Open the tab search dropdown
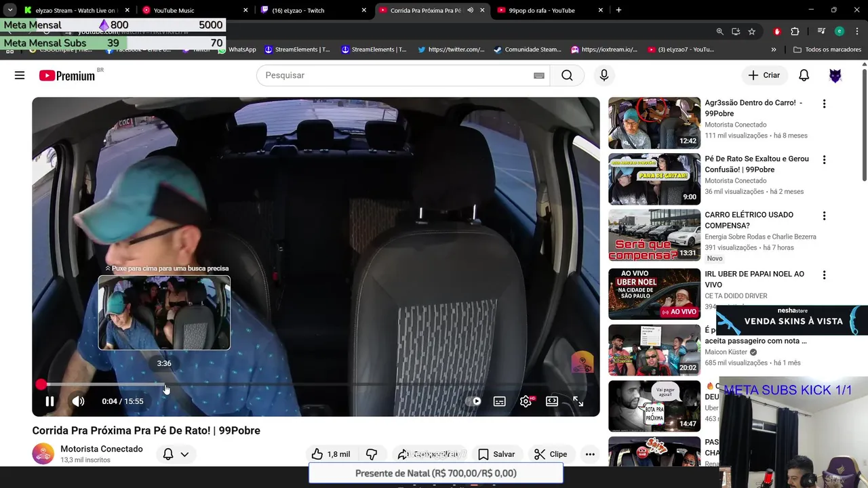This screenshot has width=868, height=488. click(x=9, y=10)
